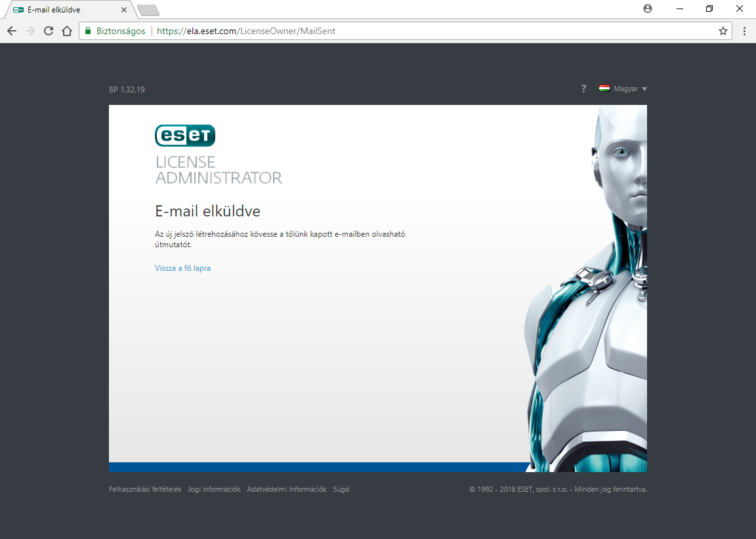Close the 'E-mail elküldve' tab
Screen dimensions: 756x539
(124, 10)
